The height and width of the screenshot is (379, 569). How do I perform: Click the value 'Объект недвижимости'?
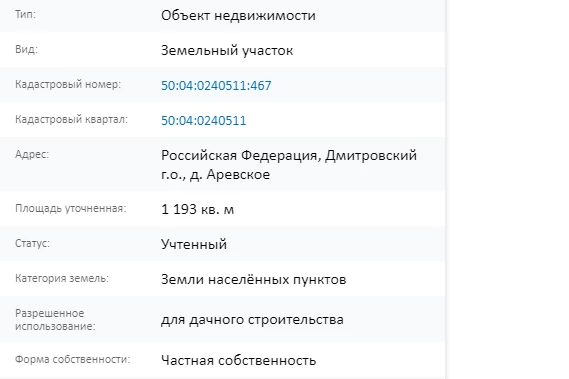coord(238,15)
